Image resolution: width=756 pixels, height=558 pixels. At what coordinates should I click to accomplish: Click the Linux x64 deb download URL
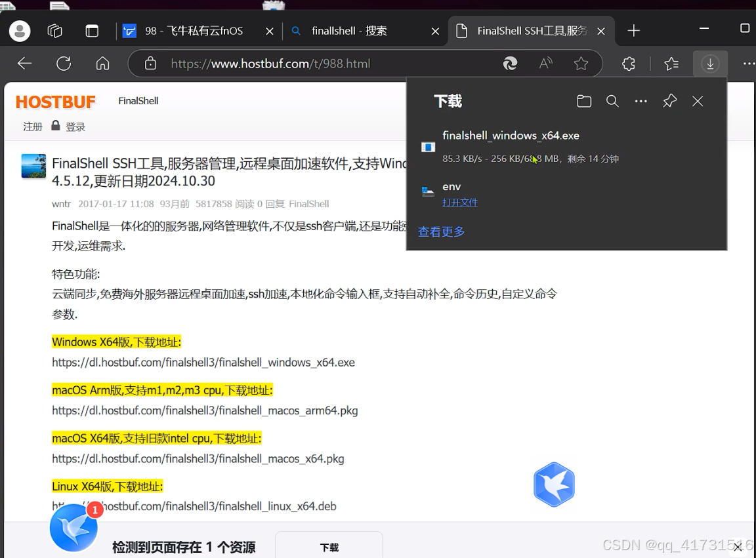(x=194, y=506)
